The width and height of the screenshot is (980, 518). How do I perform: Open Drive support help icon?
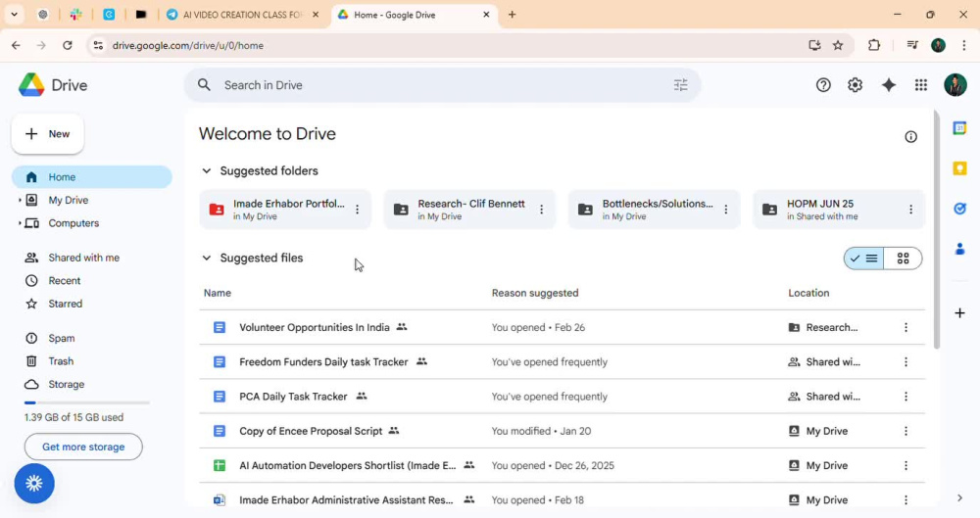pyautogui.click(x=823, y=85)
